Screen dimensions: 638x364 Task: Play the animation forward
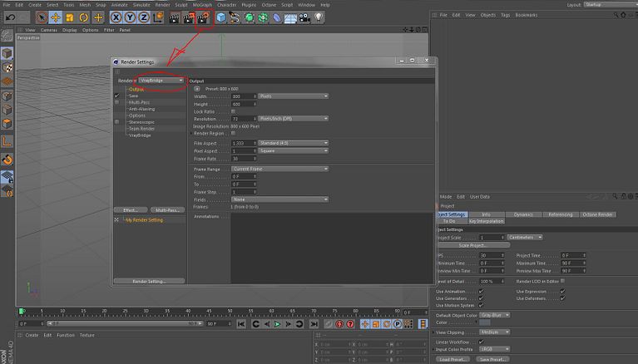coord(277,324)
